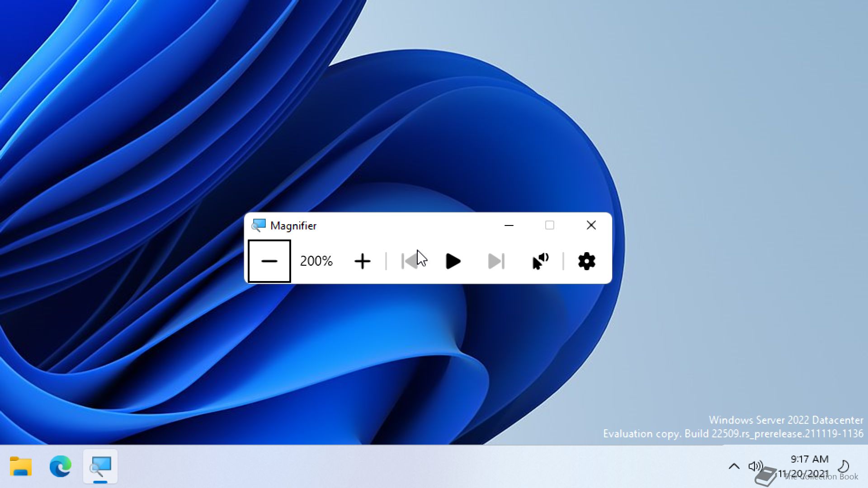This screenshot has height=488, width=868.
Task: Open the volume control in system tray
Action: point(755,466)
